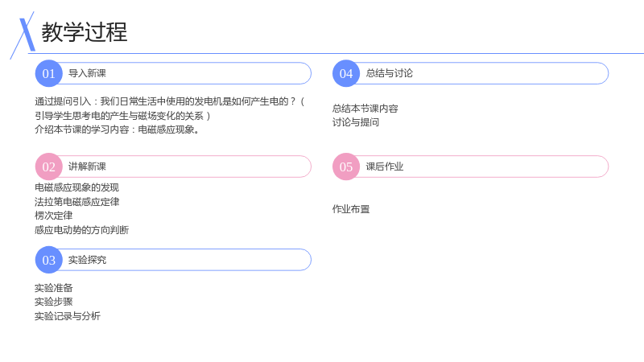Click the 感应电动势的方向判断 line
This screenshot has height=362, width=644.
coord(82,230)
